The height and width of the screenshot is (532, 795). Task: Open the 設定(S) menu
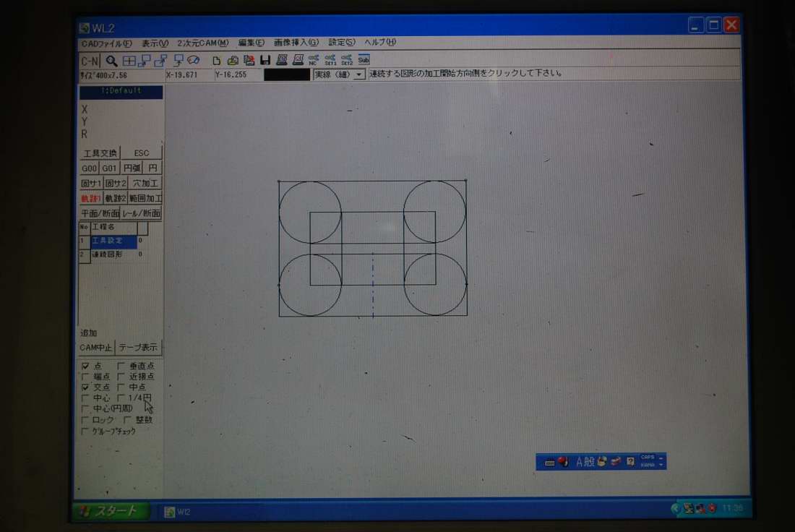click(x=342, y=42)
